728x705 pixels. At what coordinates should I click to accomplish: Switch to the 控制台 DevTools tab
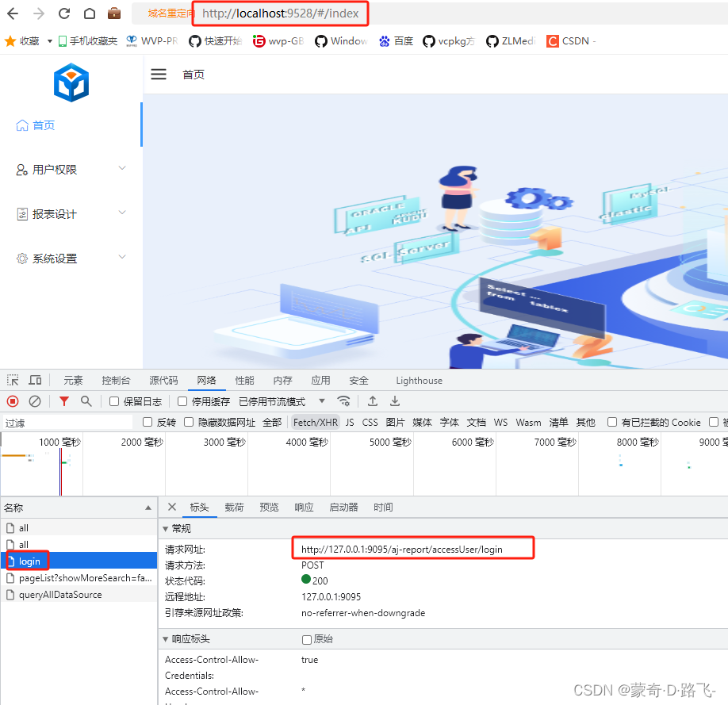pos(116,380)
